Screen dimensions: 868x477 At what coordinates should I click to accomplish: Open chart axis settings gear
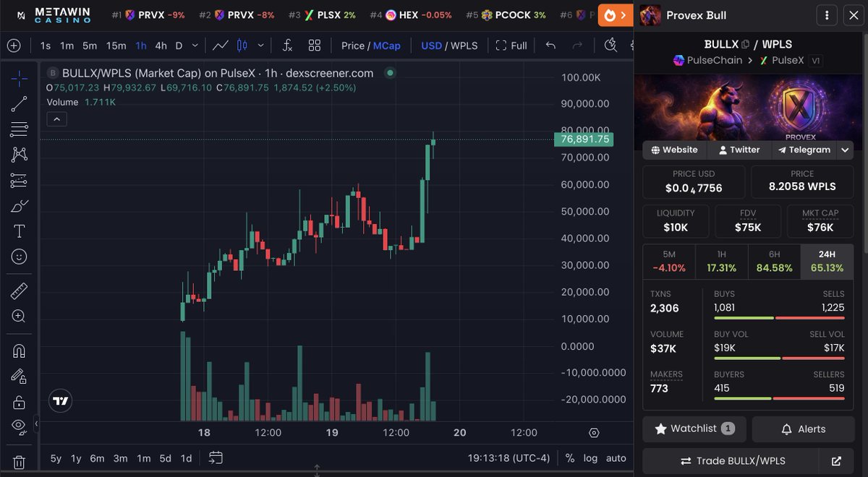(x=594, y=433)
